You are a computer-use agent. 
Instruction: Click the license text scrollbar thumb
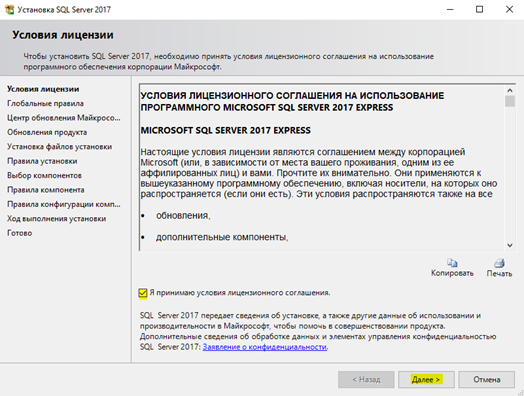point(510,101)
